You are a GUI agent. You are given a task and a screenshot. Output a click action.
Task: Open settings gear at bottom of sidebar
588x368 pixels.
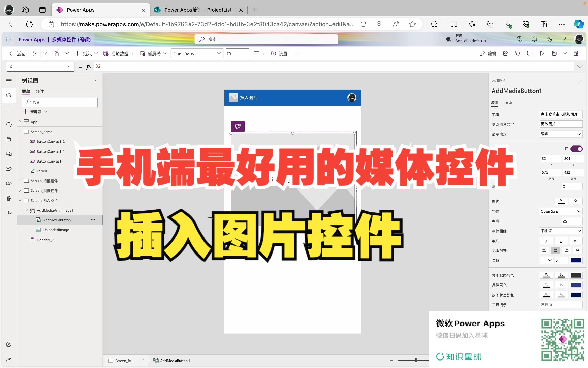coord(9,344)
